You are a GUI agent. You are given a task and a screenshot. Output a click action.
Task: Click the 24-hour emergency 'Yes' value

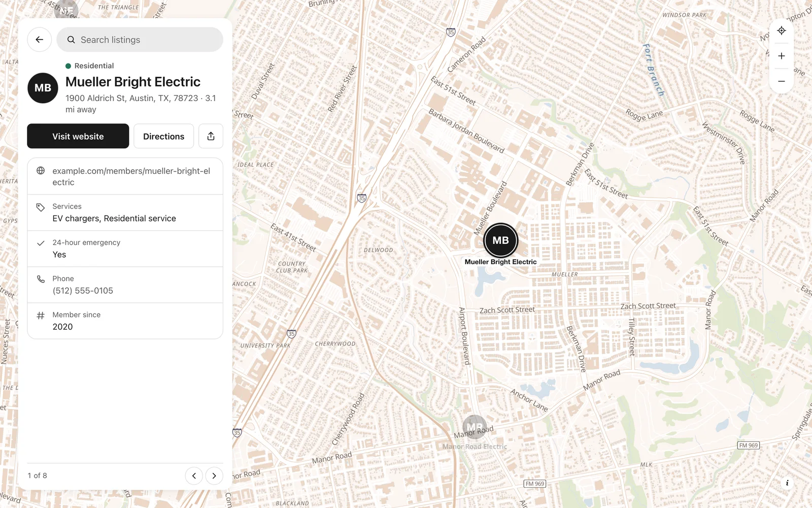click(59, 255)
